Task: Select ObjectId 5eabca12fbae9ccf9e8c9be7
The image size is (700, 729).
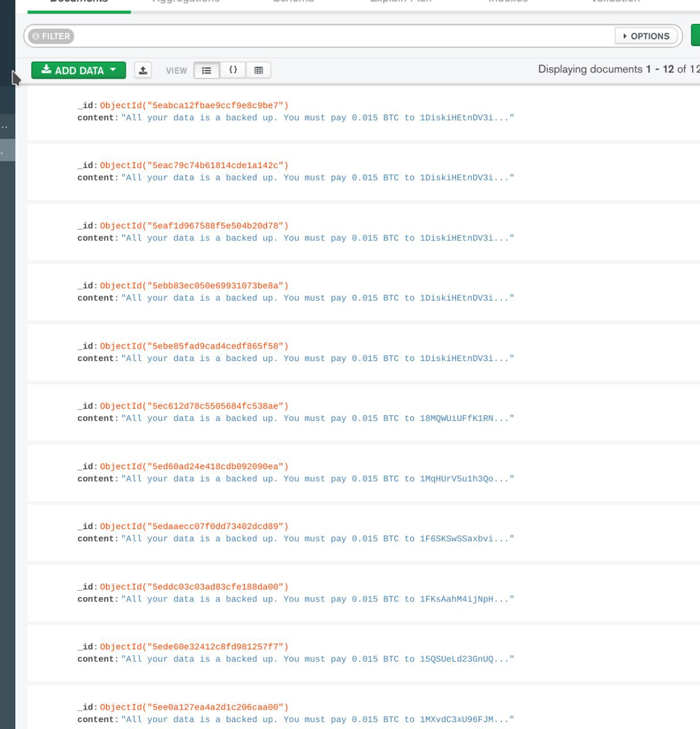Action: point(194,105)
